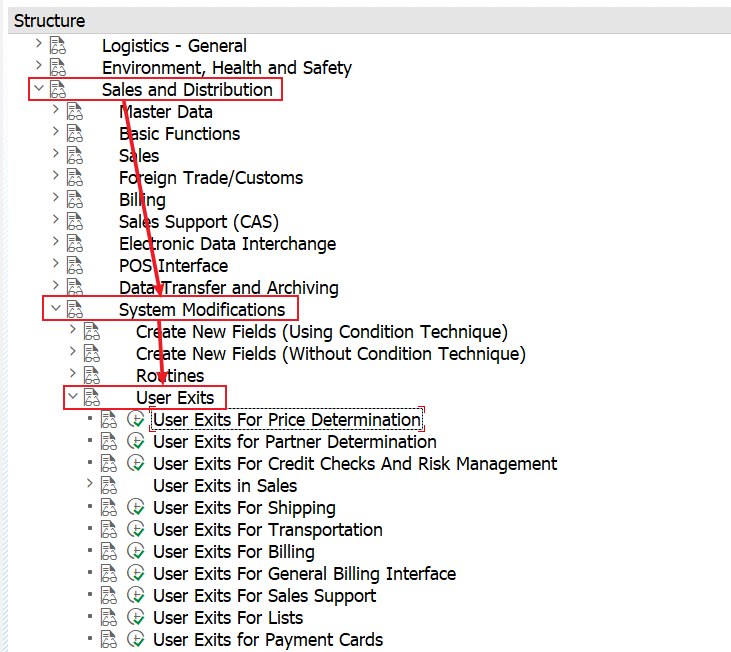Open documentation icon for User Exits For Lists

(x=109, y=617)
